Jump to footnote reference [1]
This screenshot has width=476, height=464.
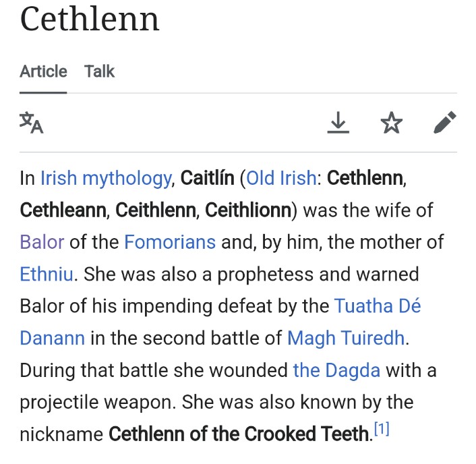[x=382, y=429]
